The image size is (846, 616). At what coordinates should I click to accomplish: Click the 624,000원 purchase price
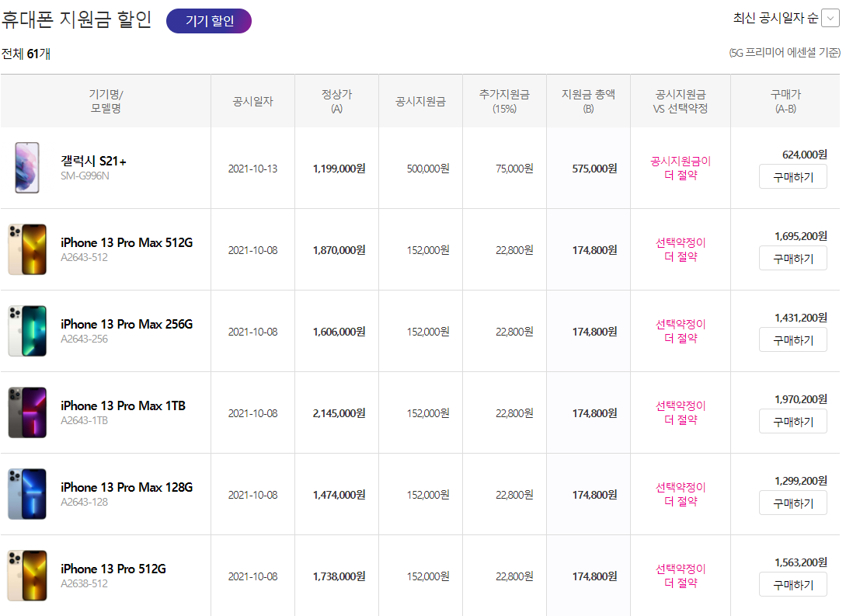[x=805, y=155]
